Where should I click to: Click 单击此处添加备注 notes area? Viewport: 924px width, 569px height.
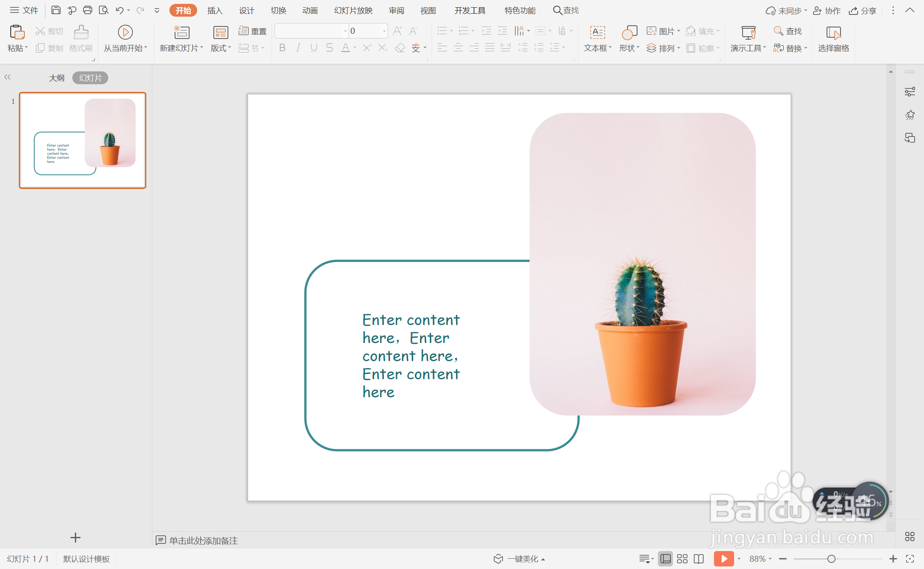pyautogui.click(x=203, y=540)
